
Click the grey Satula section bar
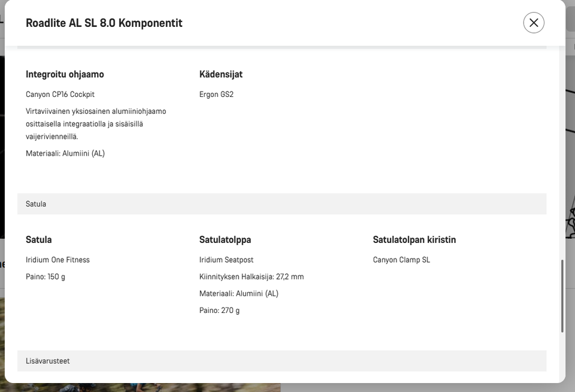pyautogui.click(x=282, y=204)
